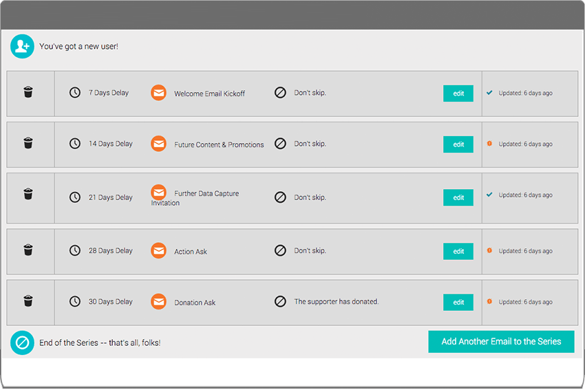
Task: Click the blue checkmark status in Welcome Email row
Action: pos(489,92)
